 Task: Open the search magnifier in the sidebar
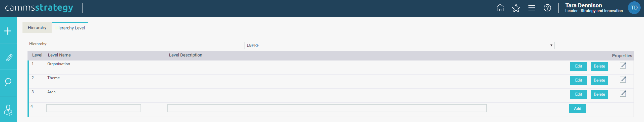pyautogui.click(x=8, y=82)
